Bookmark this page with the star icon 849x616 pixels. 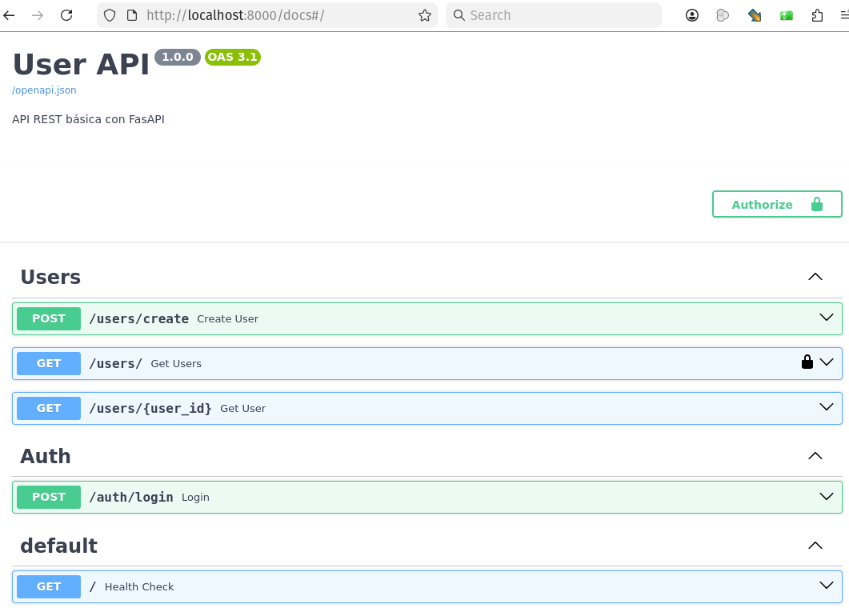pyautogui.click(x=425, y=15)
